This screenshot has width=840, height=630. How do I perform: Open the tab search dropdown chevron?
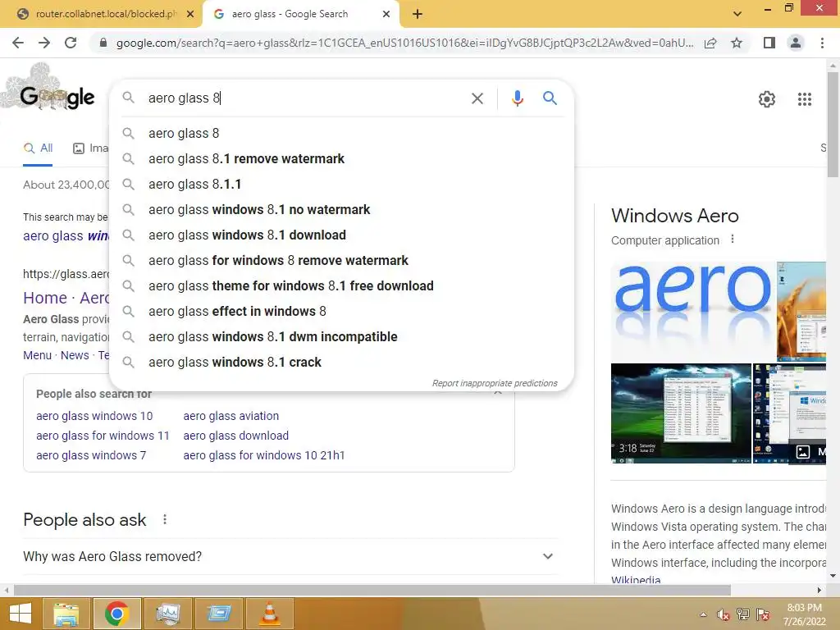tap(737, 14)
